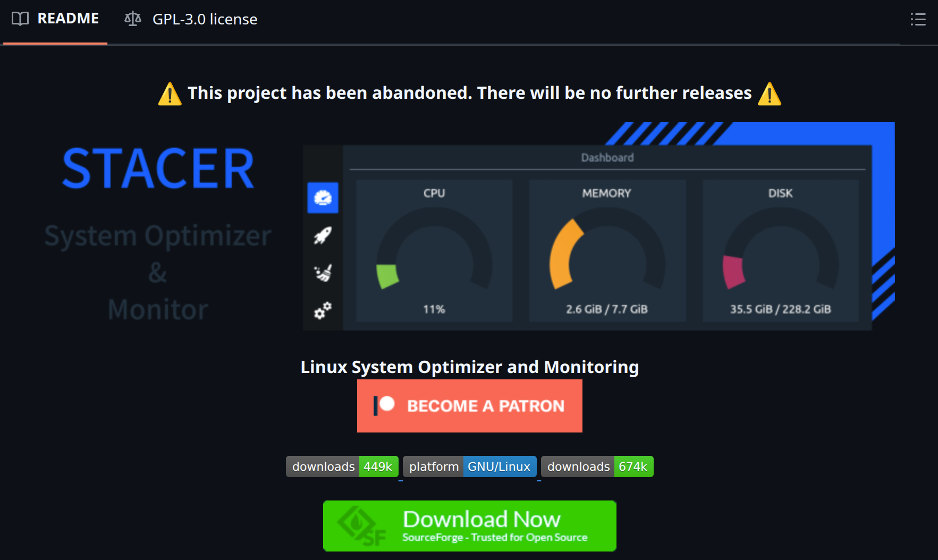Click the warning icon before the abandoned notice
The width and height of the screenshot is (938, 560).
click(170, 94)
